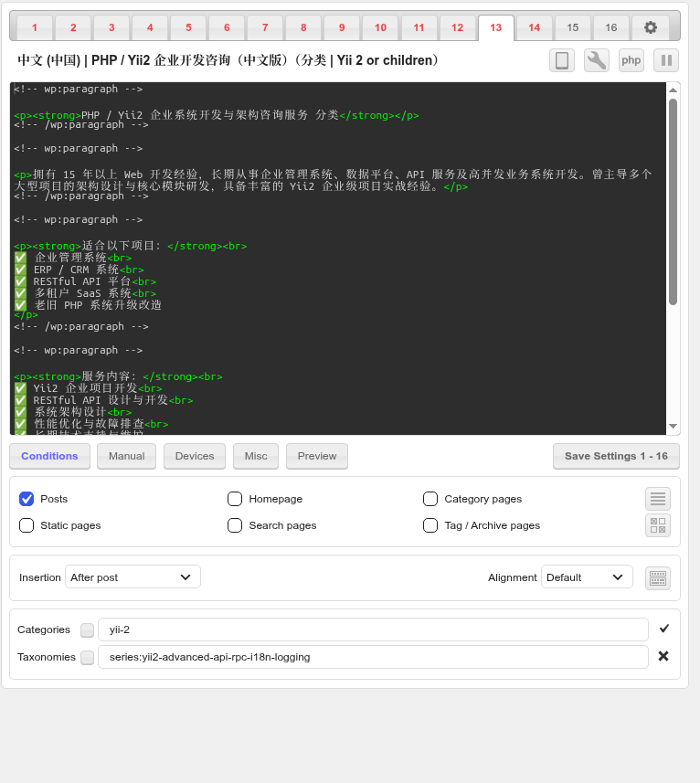
Task: Open the keyboard icon next to Alignment
Action: (x=658, y=578)
